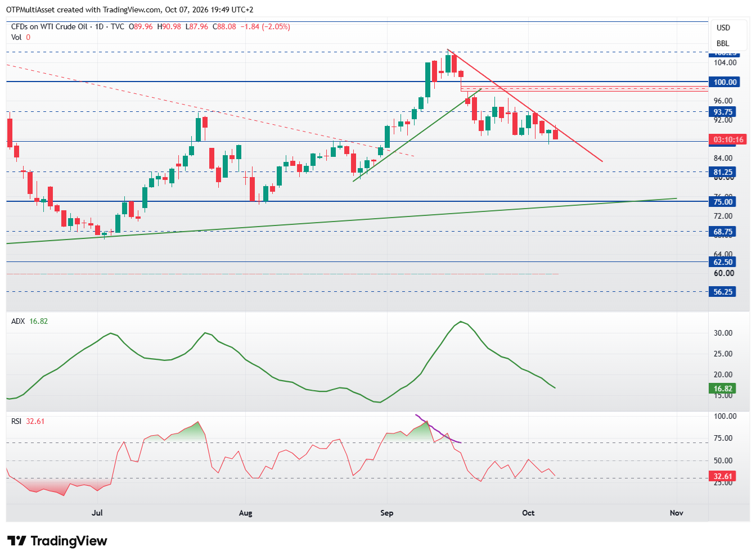The height and width of the screenshot is (560, 756).
Task: Click the Vol indicator legend label
Action: (x=16, y=37)
